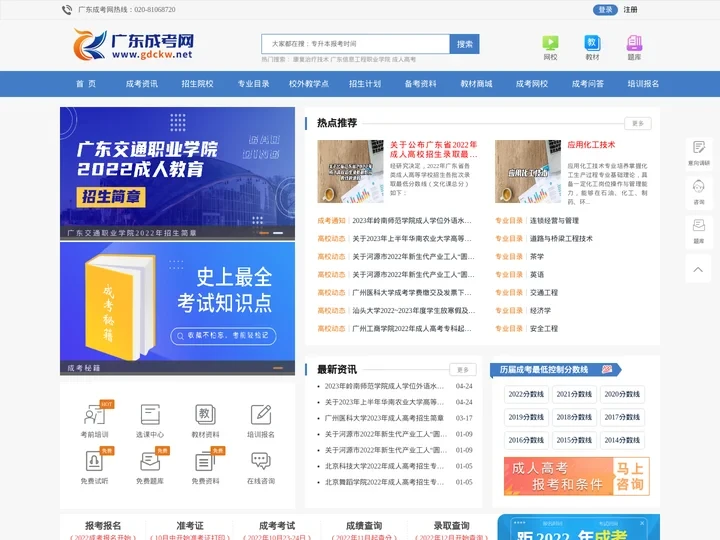Image resolution: width=720 pixels, height=540 pixels.
Task: Open headline 关于公布广东省2022年成人高校招生录取
Action: [433, 150]
